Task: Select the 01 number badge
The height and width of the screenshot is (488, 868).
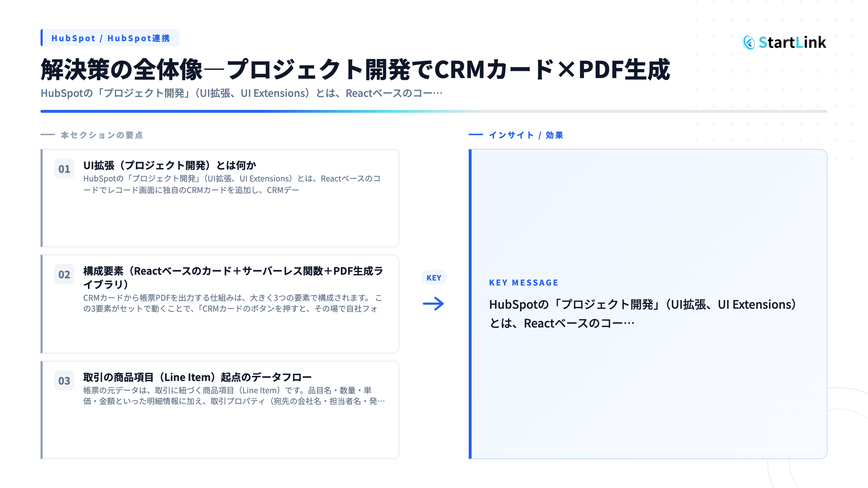Action: coord(64,169)
